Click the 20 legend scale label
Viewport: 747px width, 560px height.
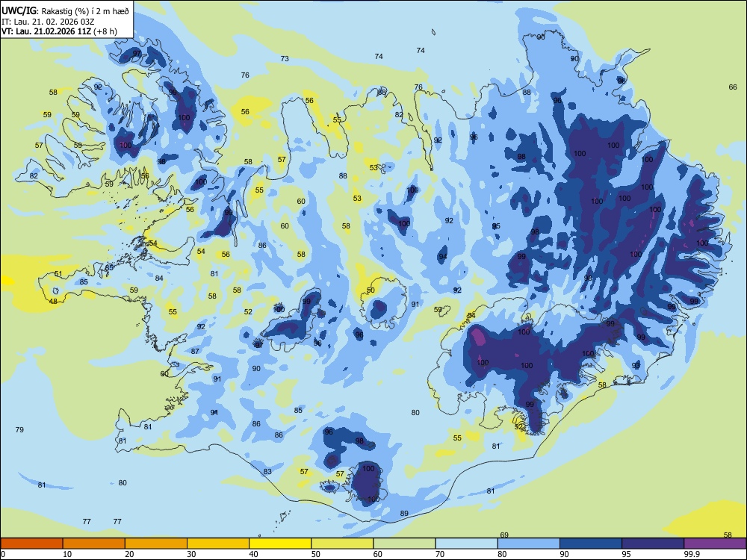(129, 554)
